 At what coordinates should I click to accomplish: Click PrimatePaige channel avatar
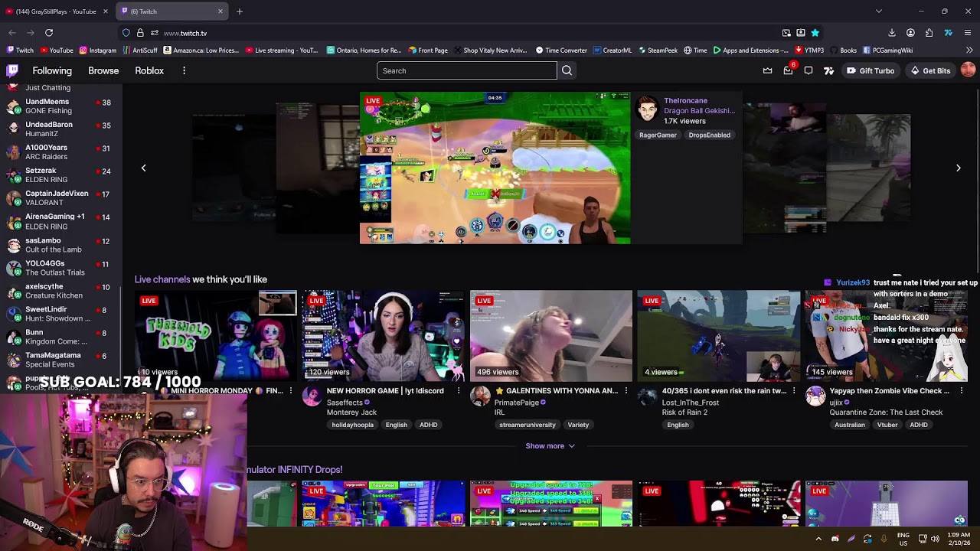coord(480,396)
